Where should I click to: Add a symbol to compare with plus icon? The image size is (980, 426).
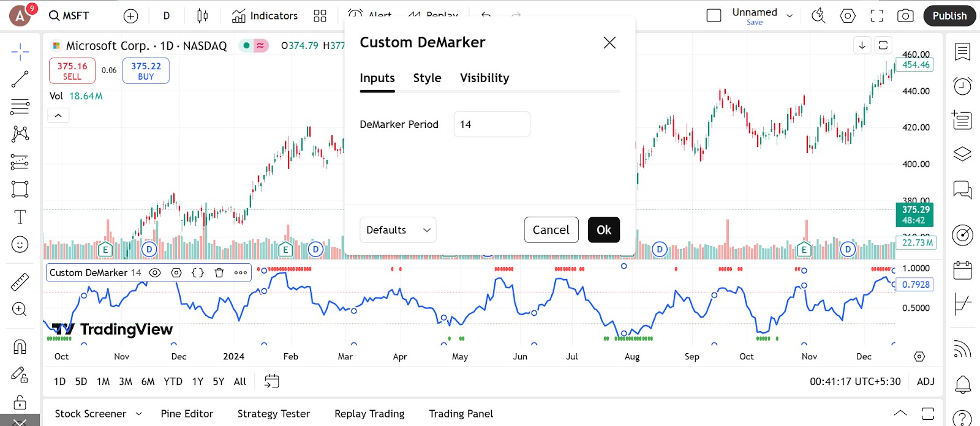click(130, 16)
